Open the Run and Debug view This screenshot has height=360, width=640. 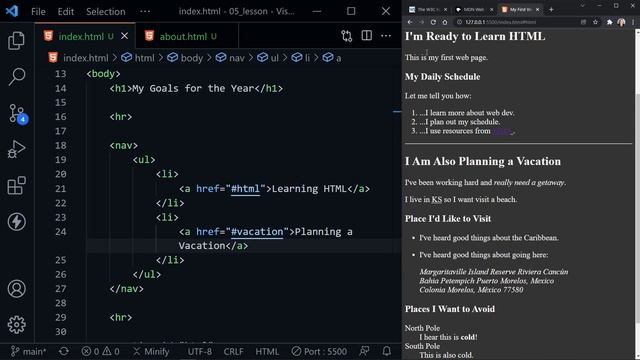(16, 149)
